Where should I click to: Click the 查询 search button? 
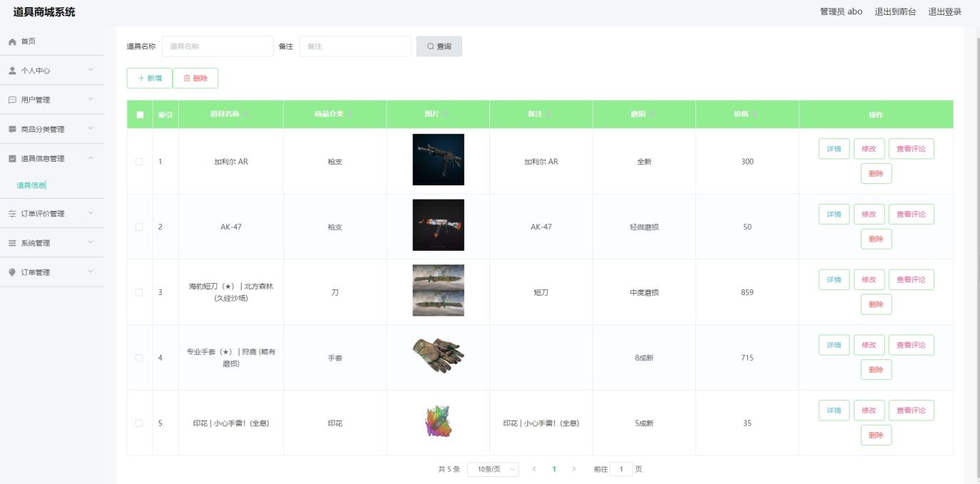click(x=439, y=46)
